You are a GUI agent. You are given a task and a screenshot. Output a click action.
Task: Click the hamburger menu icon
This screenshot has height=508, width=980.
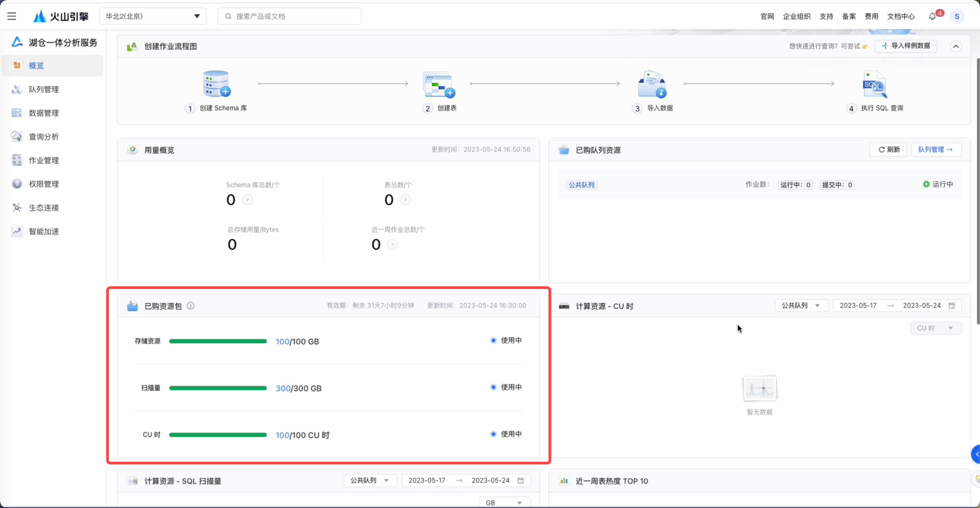pos(12,16)
